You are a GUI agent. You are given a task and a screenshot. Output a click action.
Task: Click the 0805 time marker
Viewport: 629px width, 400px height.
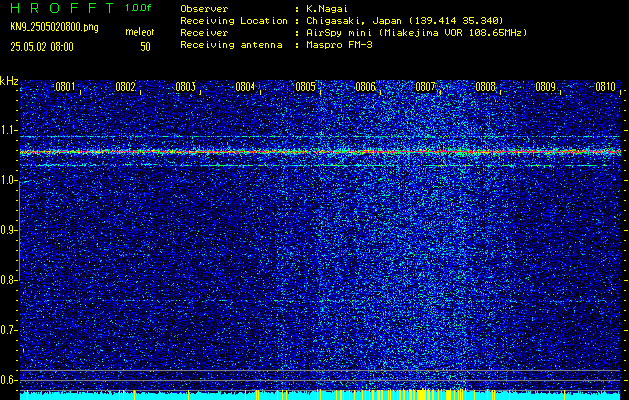[x=305, y=87]
